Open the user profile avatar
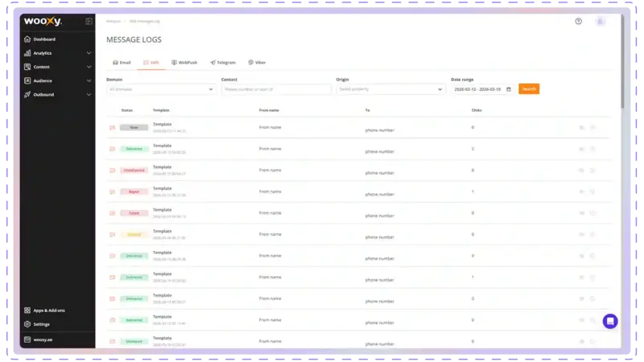 (600, 22)
